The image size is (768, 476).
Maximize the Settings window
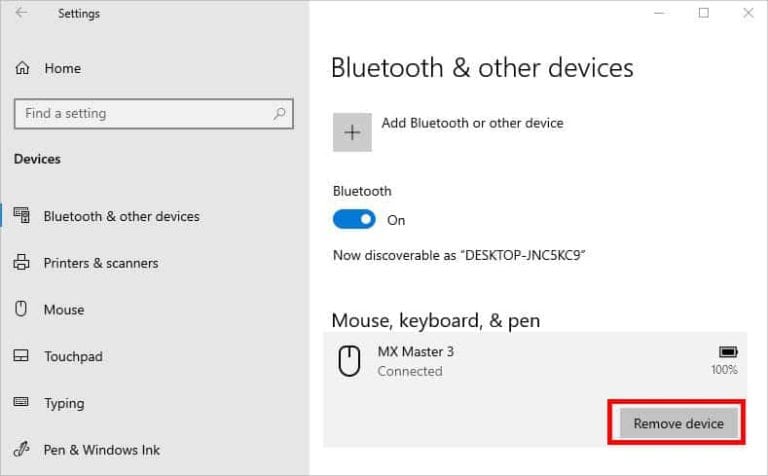703,14
